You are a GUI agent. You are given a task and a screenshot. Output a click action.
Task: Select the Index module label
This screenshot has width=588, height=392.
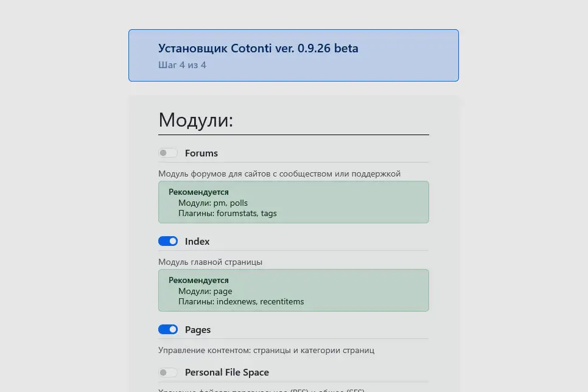click(197, 241)
